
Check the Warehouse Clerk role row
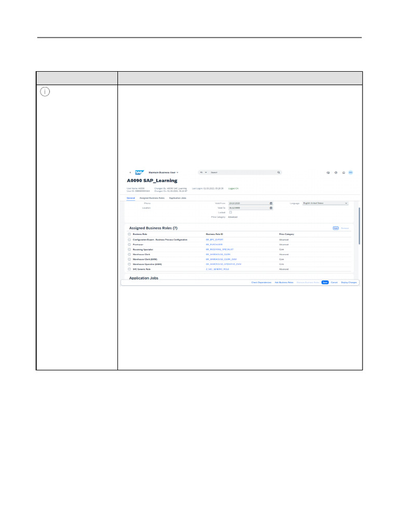click(x=129, y=254)
